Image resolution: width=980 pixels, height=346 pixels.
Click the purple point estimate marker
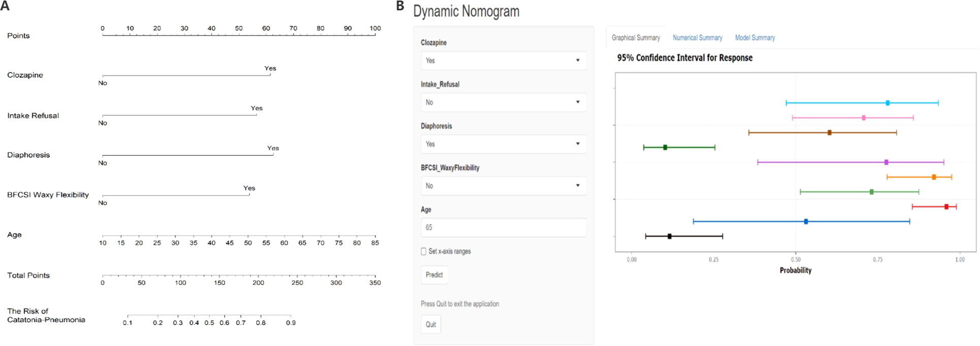(887, 163)
